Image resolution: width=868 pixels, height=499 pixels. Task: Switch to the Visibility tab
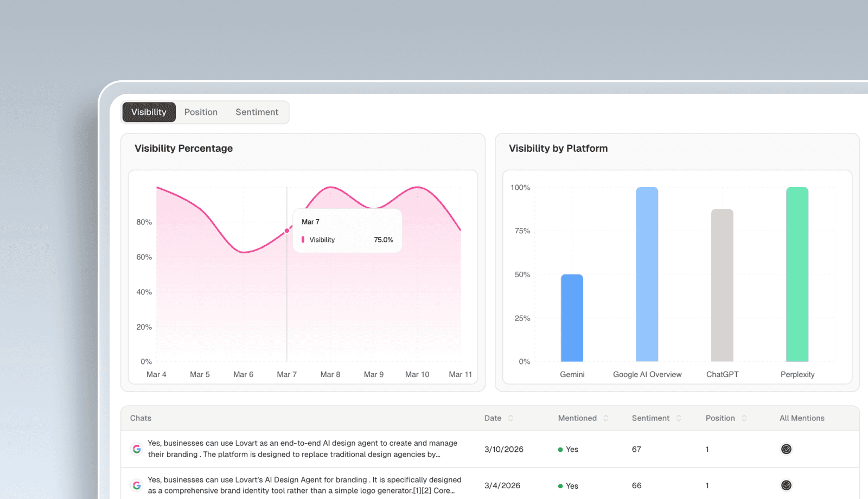point(149,112)
